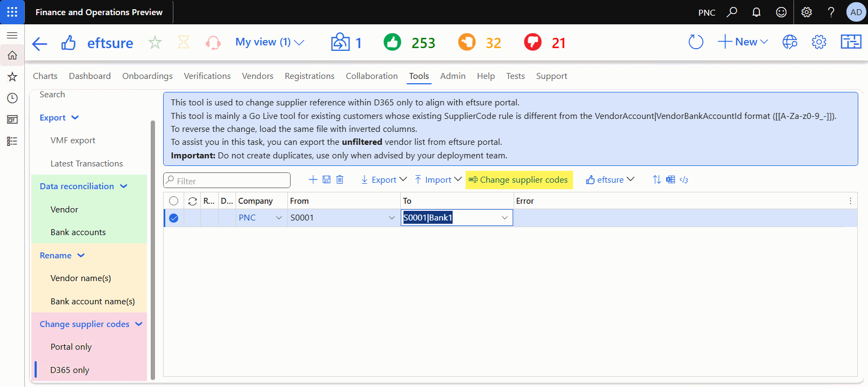This screenshot has height=387, width=868.
Task: Switch to the Collaboration tab
Action: 372,76
